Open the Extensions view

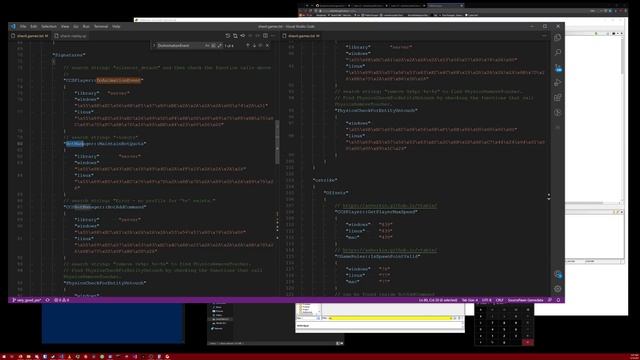click(558, 98)
